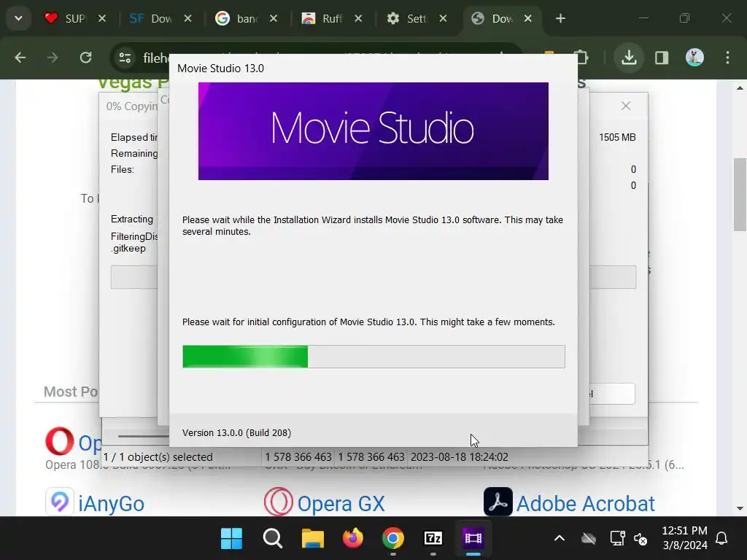Click the Movie Studio 13.0 title bar
Viewport: 747px width, 560px height.
click(x=373, y=68)
